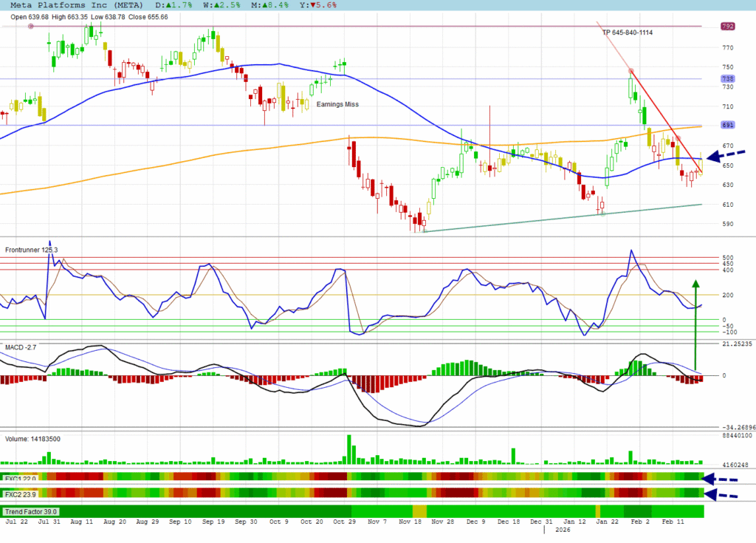
Task: Click the Trend Factor 39.0 label
Action: click(31, 511)
